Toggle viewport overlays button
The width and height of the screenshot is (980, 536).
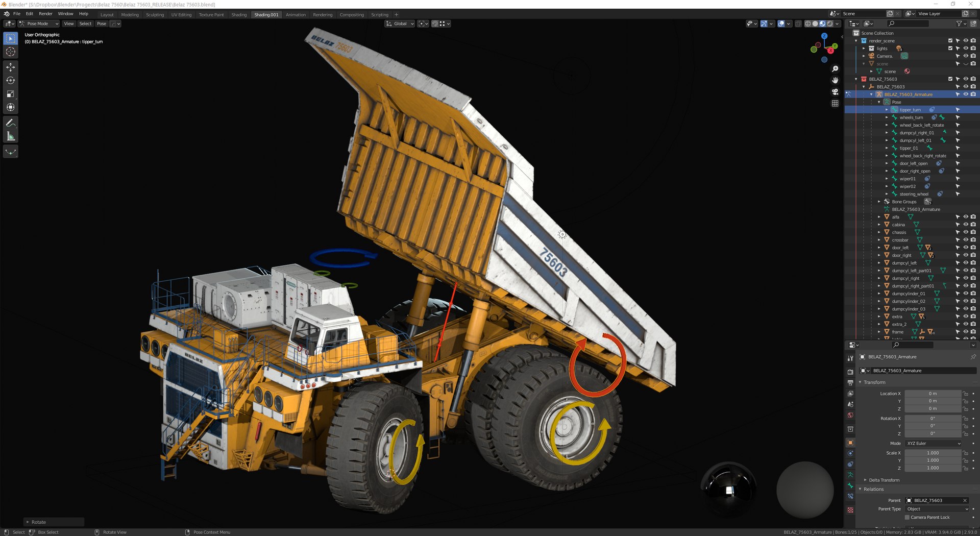click(781, 23)
